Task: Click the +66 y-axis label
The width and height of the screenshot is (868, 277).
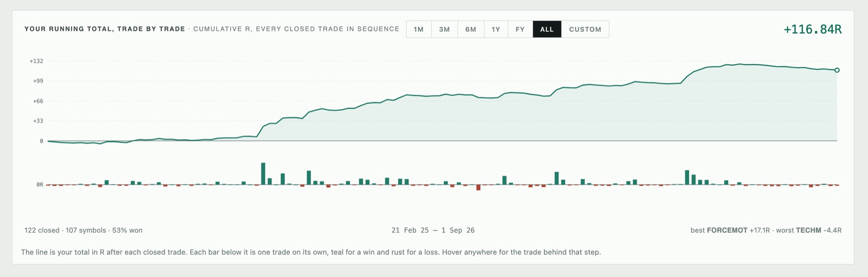Action: click(38, 101)
